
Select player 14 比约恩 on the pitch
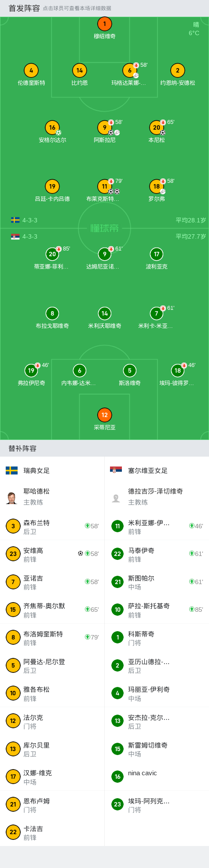click(80, 70)
